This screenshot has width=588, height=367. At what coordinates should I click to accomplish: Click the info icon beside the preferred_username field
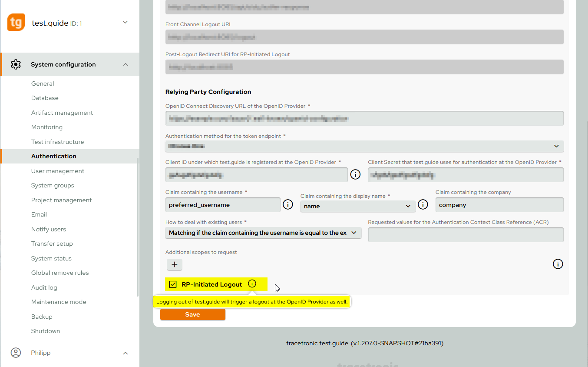tap(288, 204)
